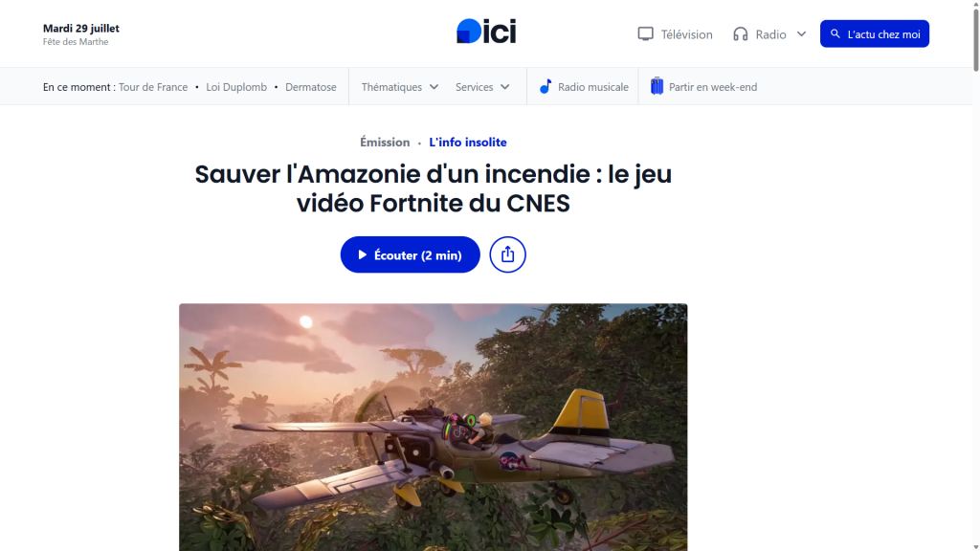Click the share icon button
Image resolution: width=980 pixels, height=551 pixels.
tap(507, 254)
